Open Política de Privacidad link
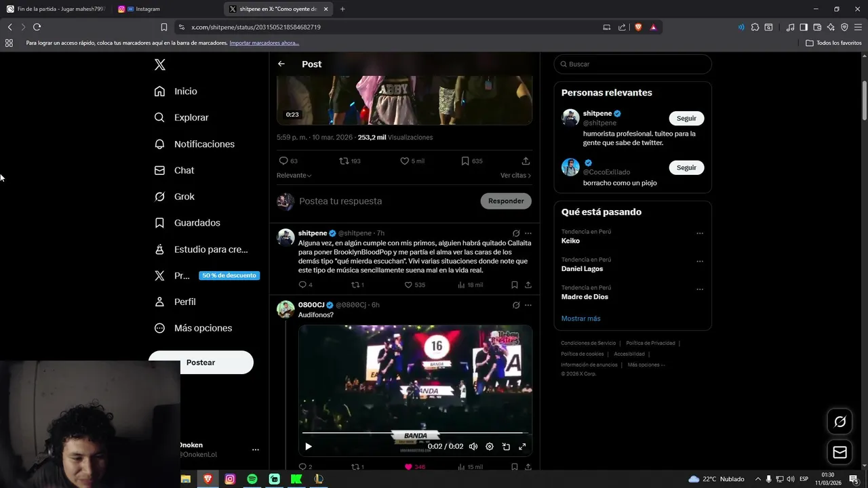Image resolution: width=868 pixels, height=488 pixels. [650, 343]
